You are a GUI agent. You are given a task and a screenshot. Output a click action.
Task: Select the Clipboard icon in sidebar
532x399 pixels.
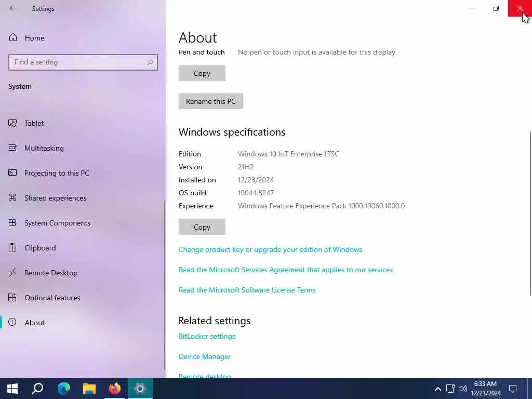pyautogui.click(x=12, y=247)
